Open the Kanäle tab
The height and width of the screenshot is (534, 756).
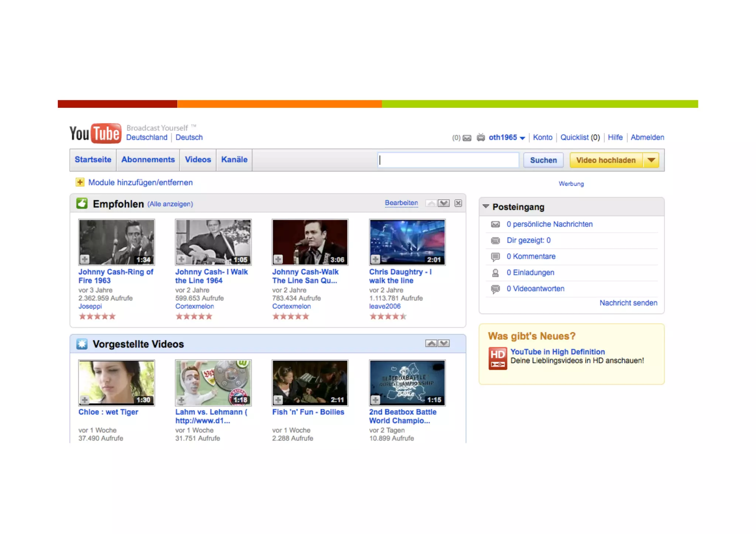(234, 160)
